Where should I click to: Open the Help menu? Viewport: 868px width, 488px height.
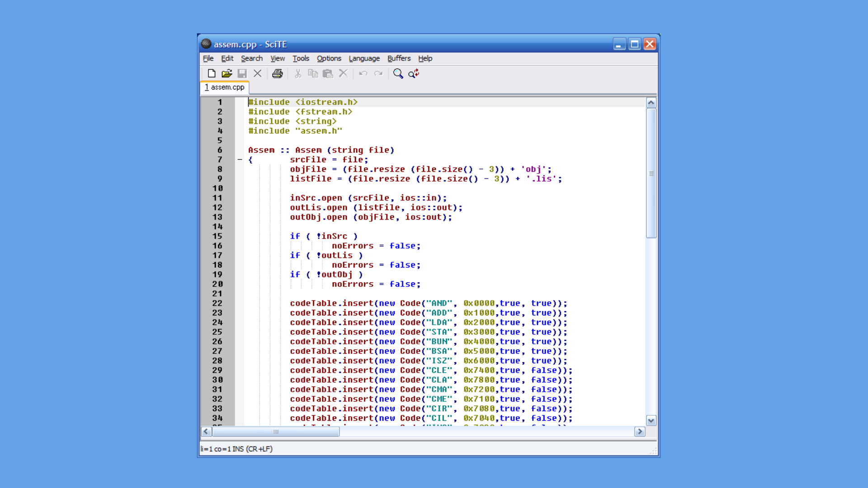point(425,58)
